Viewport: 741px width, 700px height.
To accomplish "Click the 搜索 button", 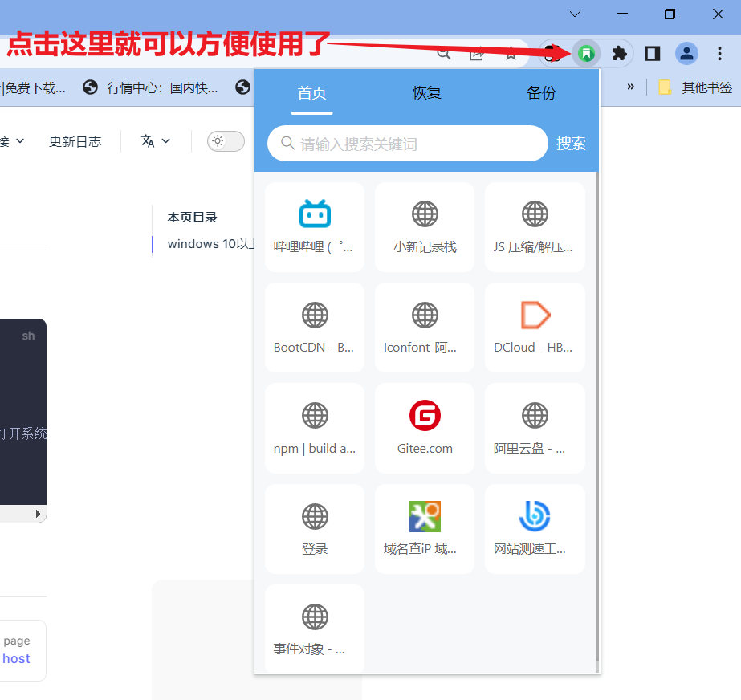I will click(571, 144).
